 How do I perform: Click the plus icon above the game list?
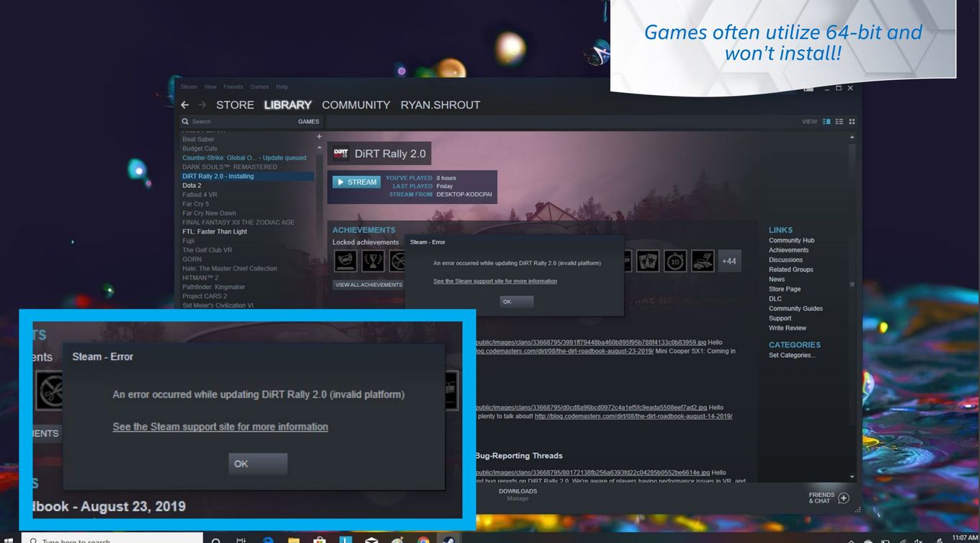[319, 137]
